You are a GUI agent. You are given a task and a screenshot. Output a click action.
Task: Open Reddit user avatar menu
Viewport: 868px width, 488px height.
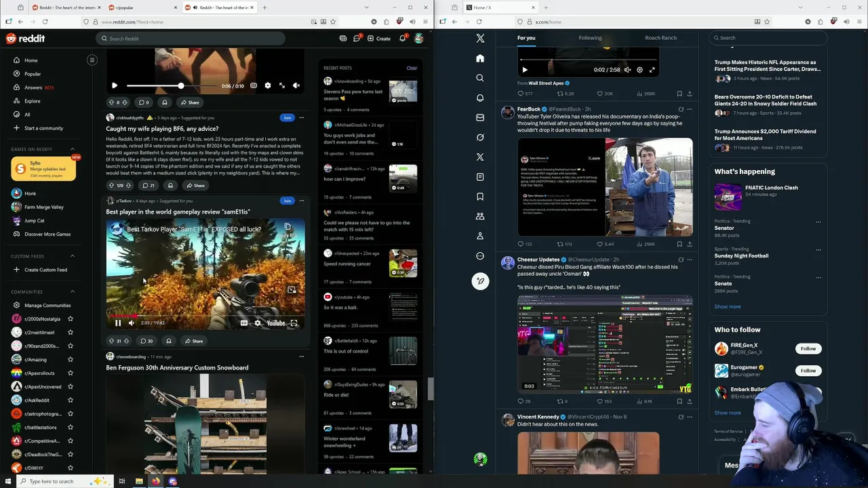coord(419,39)
